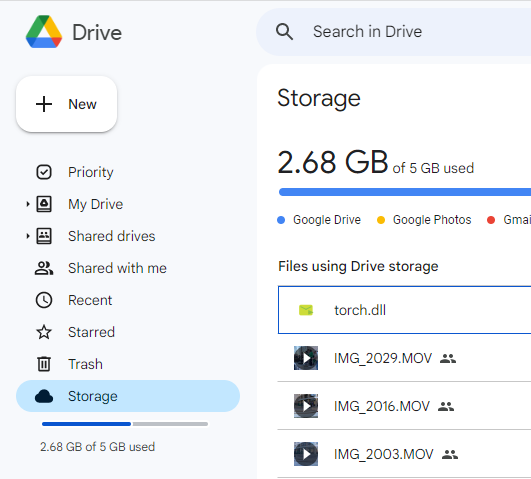Click shared people icon next to IMG_2029.MOV

[x=448, y=358]
